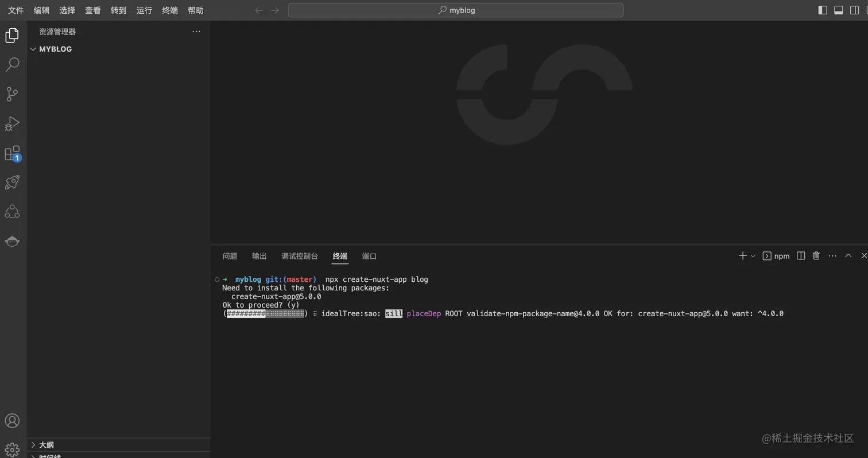Open the new terminal profile dropdown arrow
This screenshot has height=458, width=868.
click(x=753, y=256)
